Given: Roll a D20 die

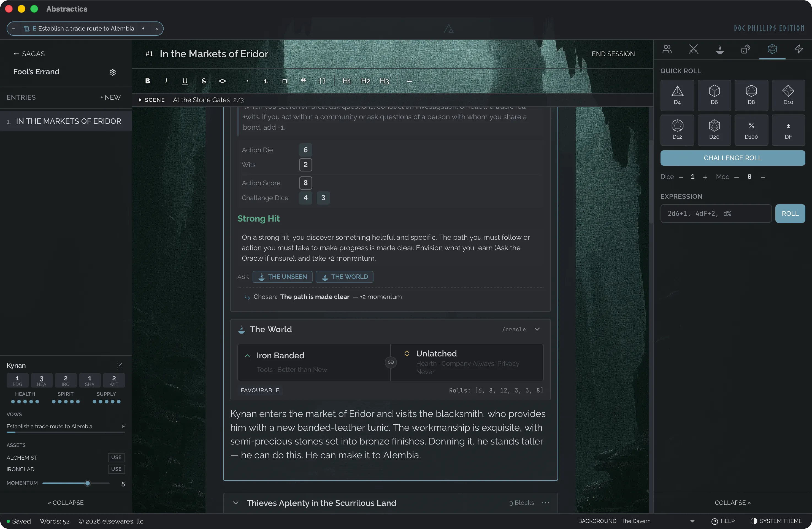Looking at the screenshot, I should [x=714, y=130].
